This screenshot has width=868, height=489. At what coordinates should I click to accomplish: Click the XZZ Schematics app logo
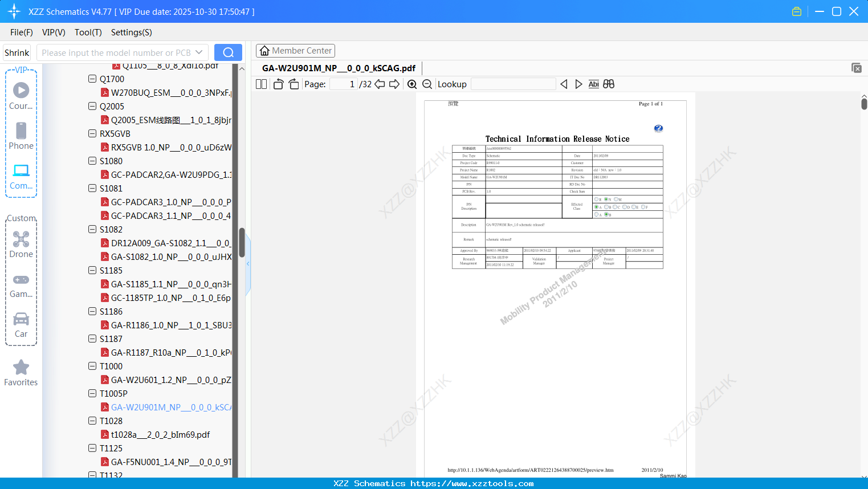click(14, 11)
